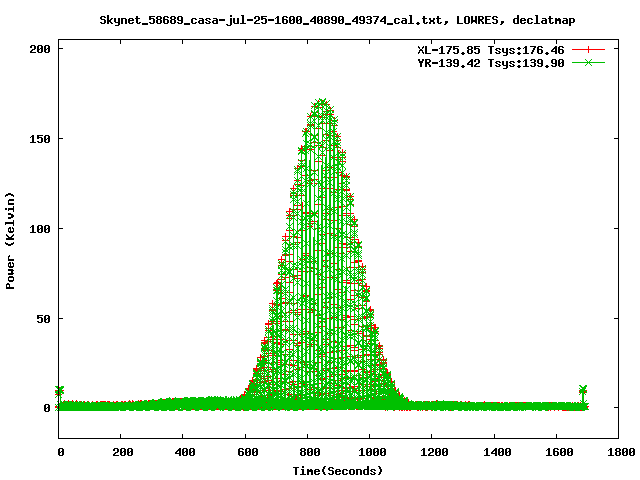The height and width of the screenshot is (480, 640).
Task: Click the y-axis tick label 100
Action: pos(40,229)
